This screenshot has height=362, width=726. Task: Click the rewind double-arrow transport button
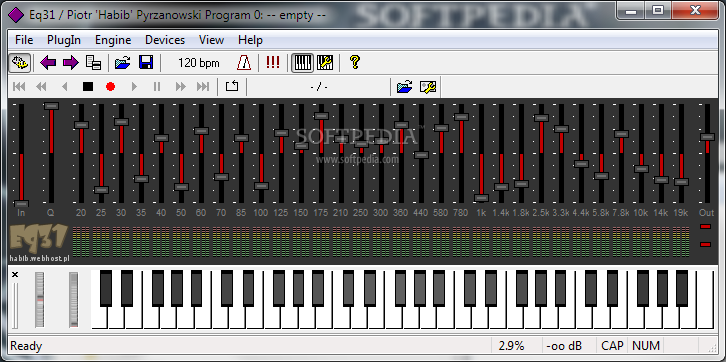point(41,87)
